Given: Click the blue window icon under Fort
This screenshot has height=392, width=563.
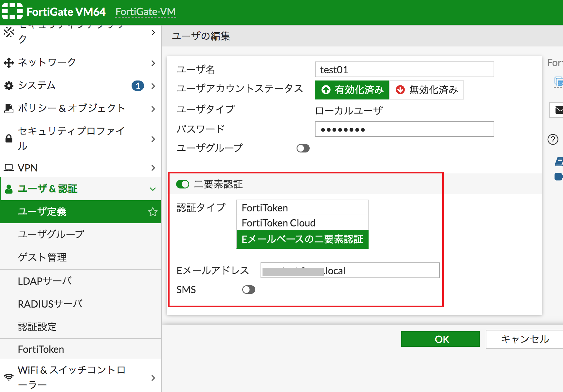Looking at the screenshot, I should coord(558,81).
